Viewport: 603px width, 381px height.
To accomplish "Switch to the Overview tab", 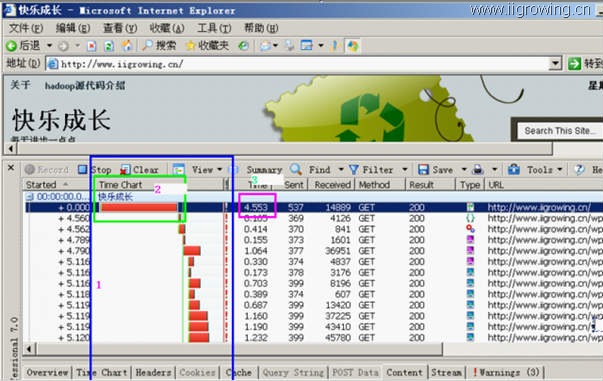I will point(47,373).
